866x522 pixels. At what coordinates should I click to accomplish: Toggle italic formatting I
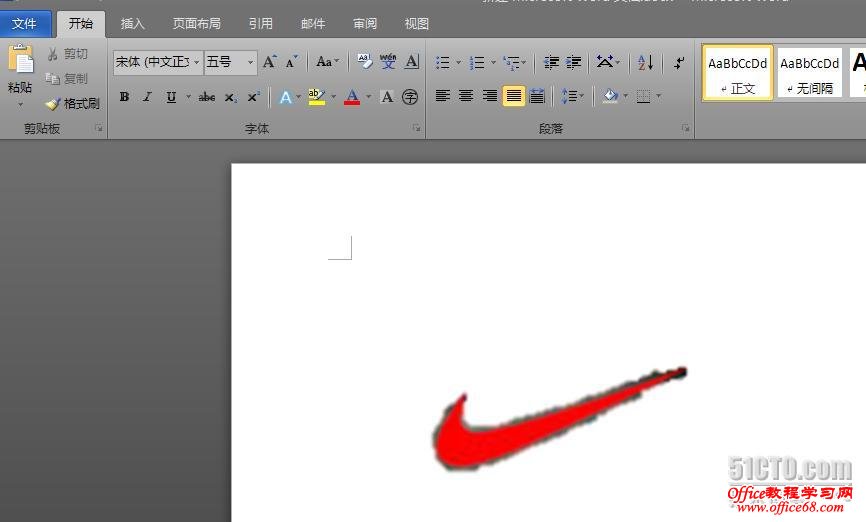(147, 97)
